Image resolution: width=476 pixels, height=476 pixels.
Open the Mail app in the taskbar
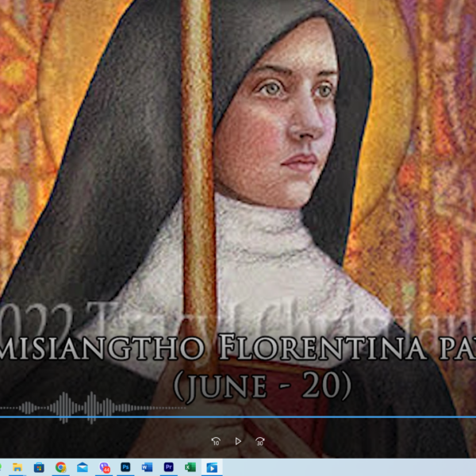[83, 467]
